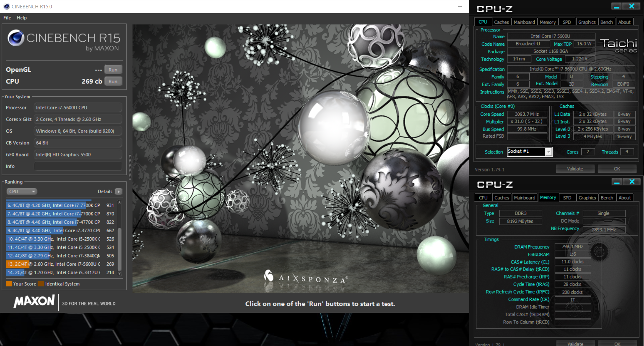Click Validate in top CPU-Z window

tap(575, 169)
